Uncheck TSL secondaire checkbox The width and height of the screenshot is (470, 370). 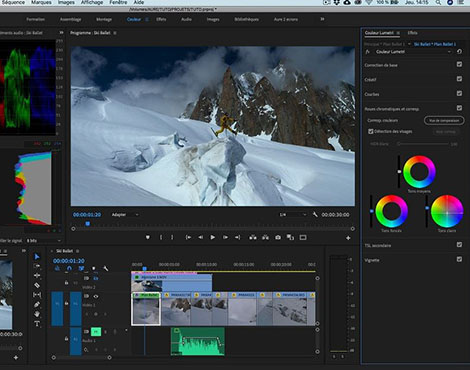point(459,245)
